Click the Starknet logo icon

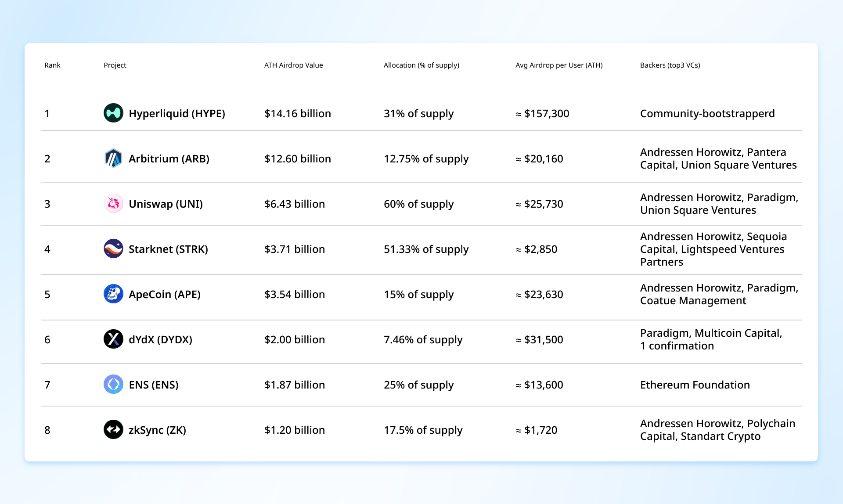tap(113, 249)
